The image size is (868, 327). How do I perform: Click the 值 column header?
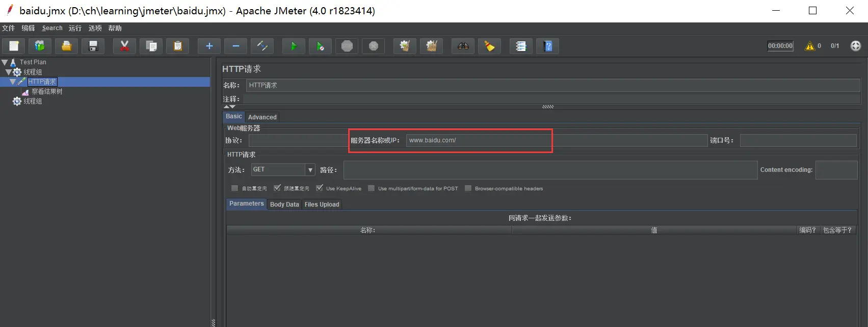coord(654,230)
